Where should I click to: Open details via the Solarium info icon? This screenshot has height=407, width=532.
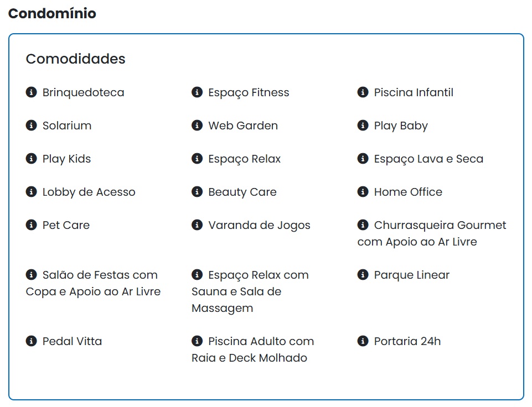click(x=31, y=126)
